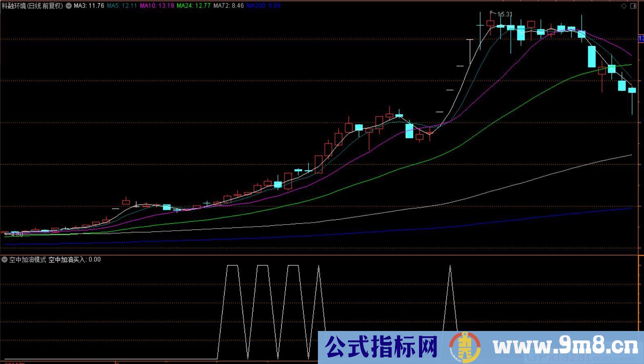Screen dimensions: 644x364
Task: Expand the dropdown next to 科融环境 title
Action: 68,6
